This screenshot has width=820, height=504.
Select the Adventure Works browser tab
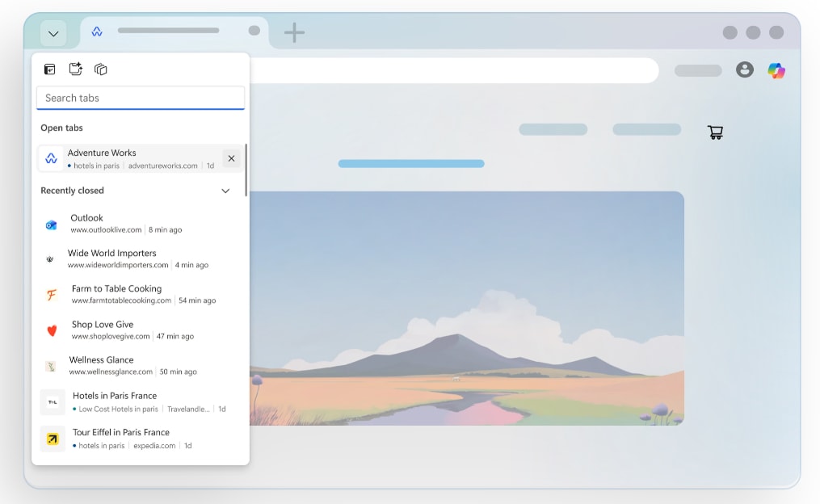coord(168,31)
